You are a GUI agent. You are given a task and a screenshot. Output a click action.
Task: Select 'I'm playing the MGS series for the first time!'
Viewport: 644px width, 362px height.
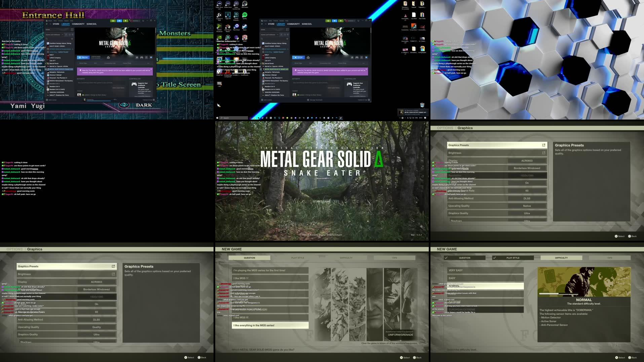pyautogui.click(x=270, y=270)
